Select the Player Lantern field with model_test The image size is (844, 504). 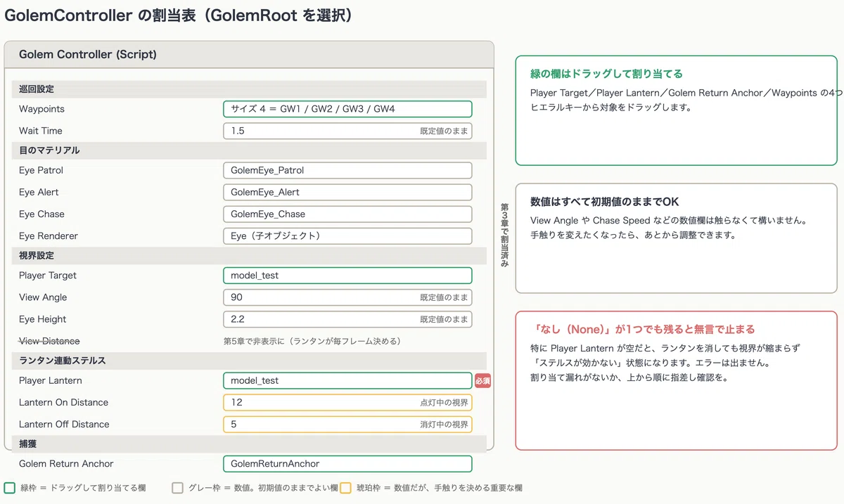pyautogui.click(x=347, y=380)
